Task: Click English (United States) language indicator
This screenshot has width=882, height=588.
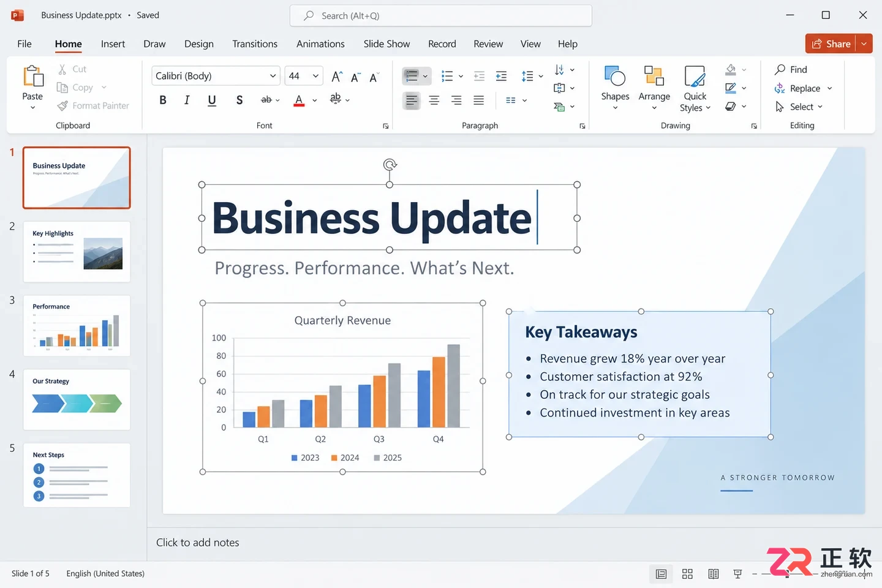Action: 105,573
